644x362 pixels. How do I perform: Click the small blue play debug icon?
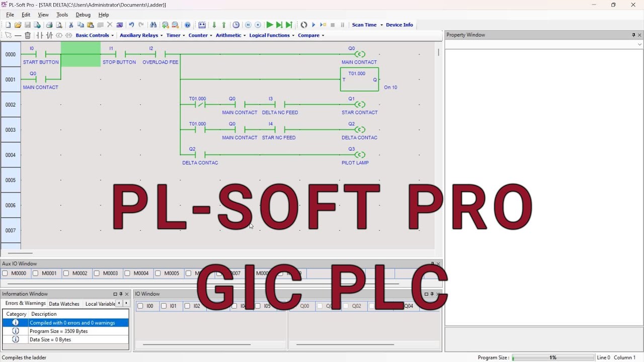[x=313, y=25]
